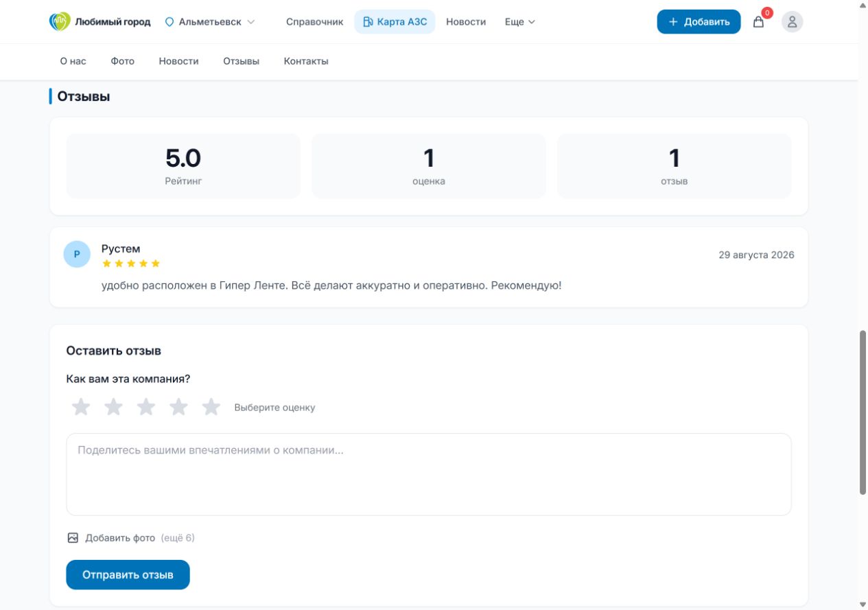
Task: Click the review date 29 августа 2026
Action: tap(756, 255)
